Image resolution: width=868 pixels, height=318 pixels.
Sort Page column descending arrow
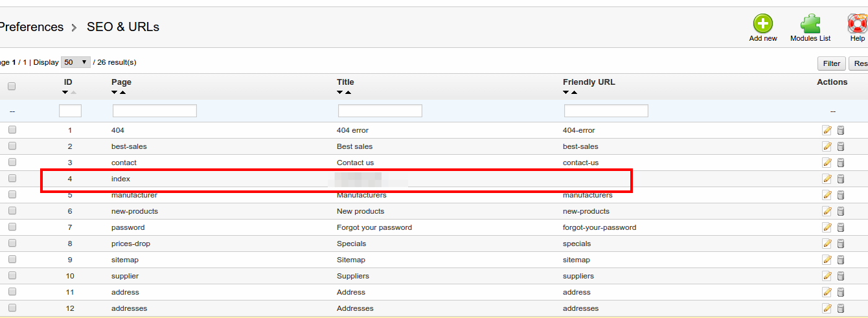tap(115, 93)
